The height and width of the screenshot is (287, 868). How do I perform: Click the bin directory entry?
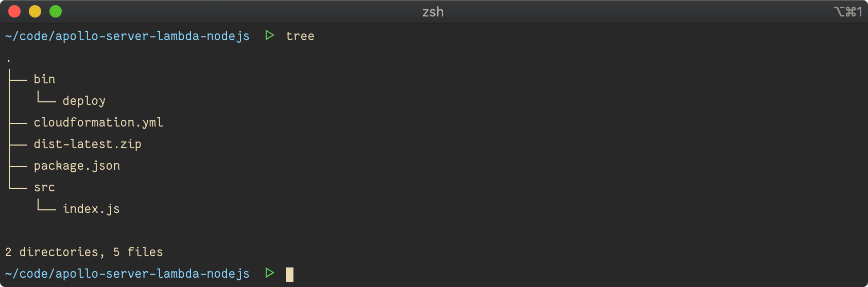(44, 79)
